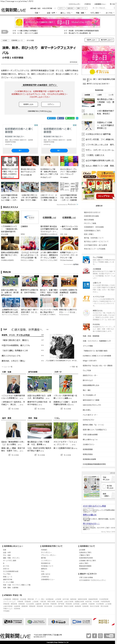Open the 士業バンク icon in the sidebar

[86, 285]
